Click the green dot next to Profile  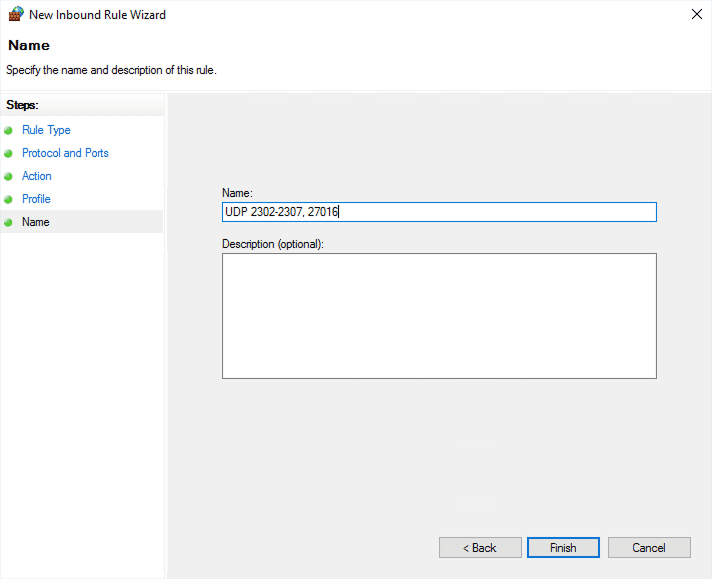(x=9, y=199)
